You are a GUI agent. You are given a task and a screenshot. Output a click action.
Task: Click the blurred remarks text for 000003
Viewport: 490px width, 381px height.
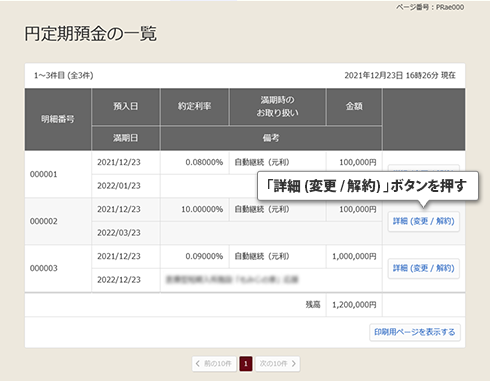coord(232,280)
